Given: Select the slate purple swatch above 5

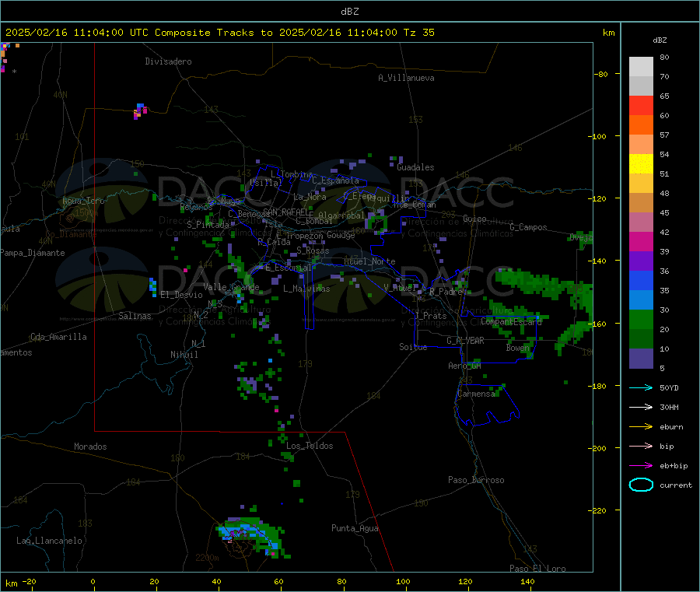Looking at the screenshot, I should tap(641, 359).
